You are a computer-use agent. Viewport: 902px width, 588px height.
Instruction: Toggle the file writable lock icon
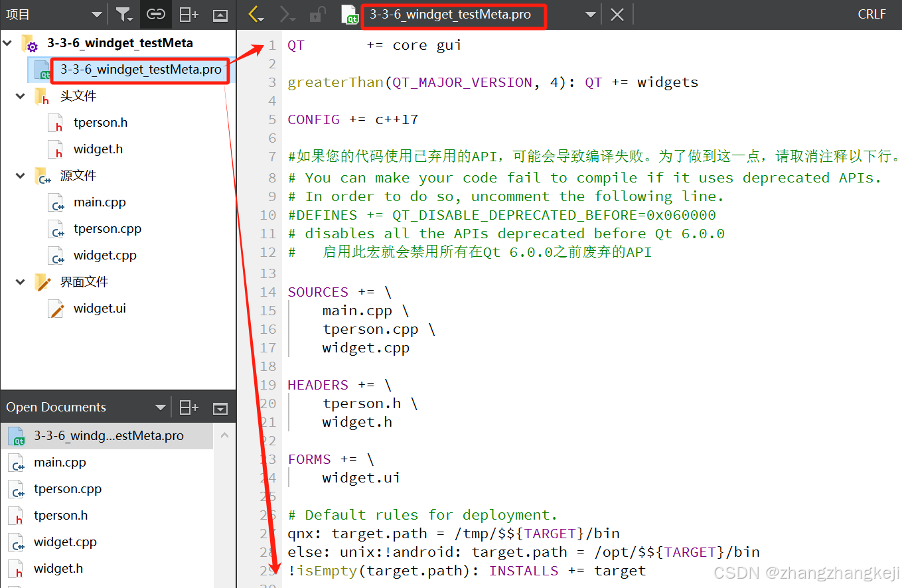[x=319, y=14]
